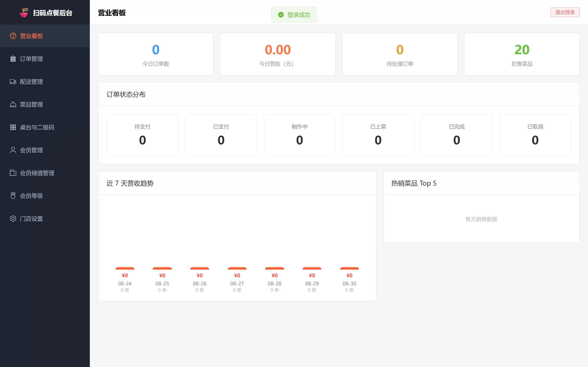Click the 已完成 order status tile
The width and height of the screenshot is (588, 367).
click(x=457, y=135)
